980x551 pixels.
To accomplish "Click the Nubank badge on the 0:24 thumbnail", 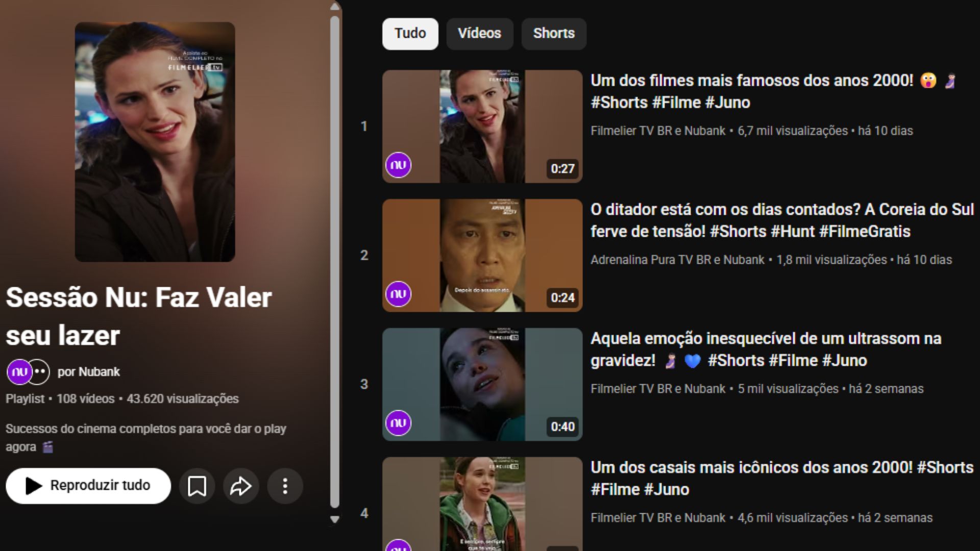I will coord(398,294).
